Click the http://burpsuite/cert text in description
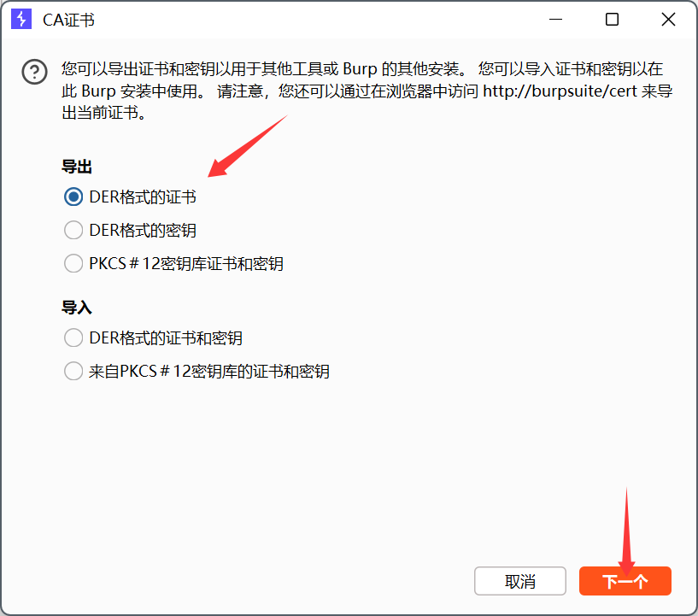Image resolution: width=698 pixels, height=616 pixels. 560,91
